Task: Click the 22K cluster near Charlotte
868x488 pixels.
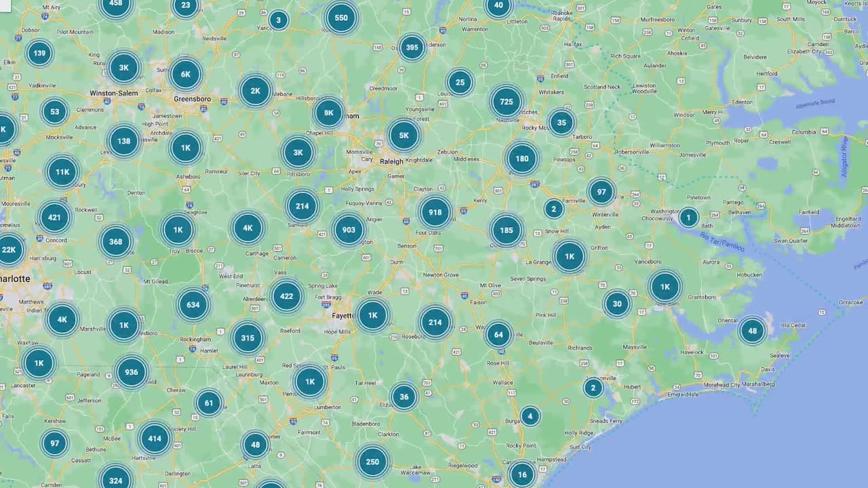Action: click(9, 249)
